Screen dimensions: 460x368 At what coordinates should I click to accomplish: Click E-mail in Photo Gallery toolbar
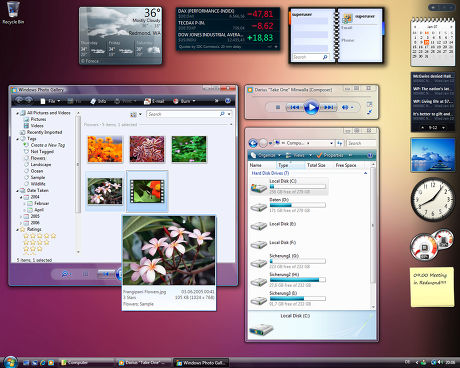[x=154, y=101]
